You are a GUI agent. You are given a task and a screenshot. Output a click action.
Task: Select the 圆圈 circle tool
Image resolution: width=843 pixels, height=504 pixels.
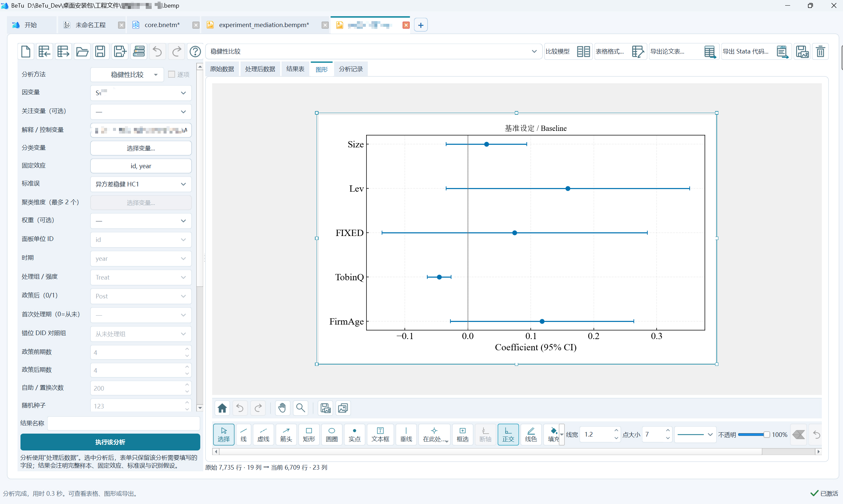pos(331,434)
